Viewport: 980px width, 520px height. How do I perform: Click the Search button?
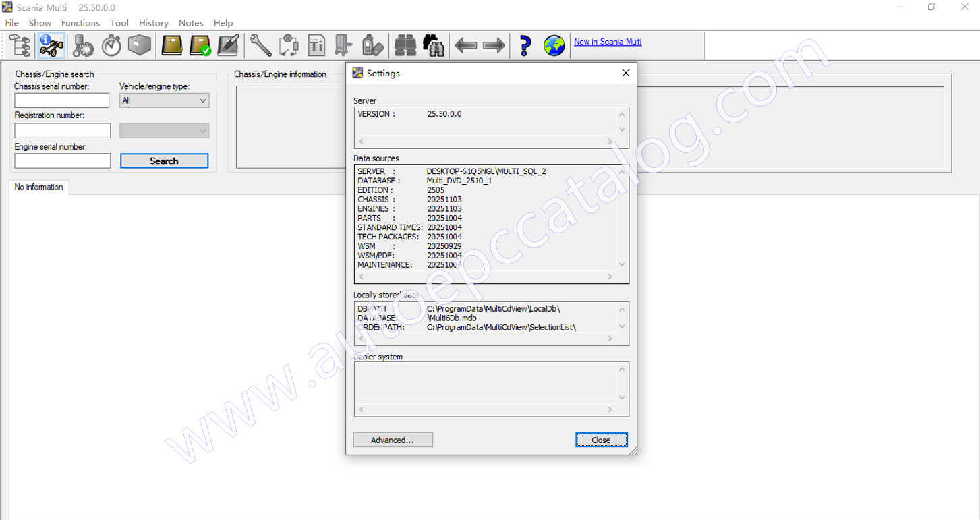click(x=164, y=161)
